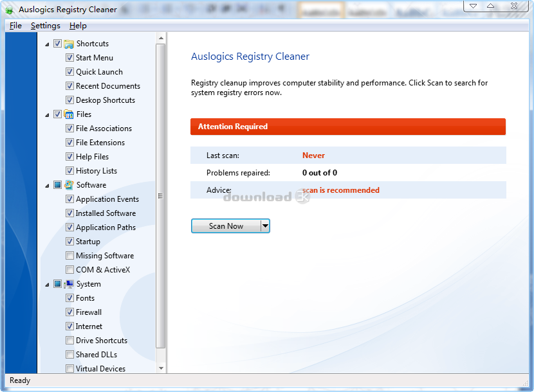Click the Software category icon
The height and width of the screenshot is (392, 534).
coord(69,185)
